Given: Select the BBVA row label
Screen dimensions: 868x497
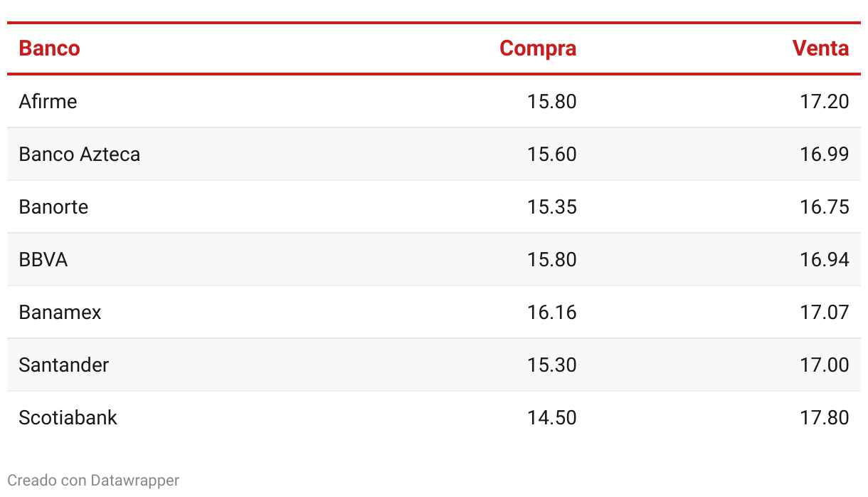Looking at the screenshot, I should 43,259.
